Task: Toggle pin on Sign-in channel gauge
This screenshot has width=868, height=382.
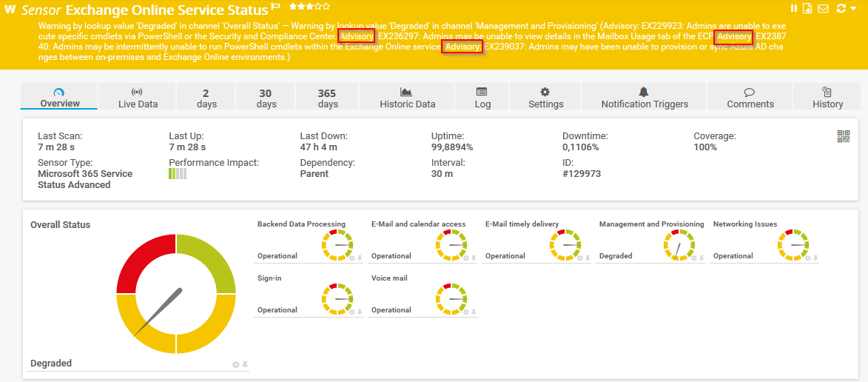Action: point(360,312)
